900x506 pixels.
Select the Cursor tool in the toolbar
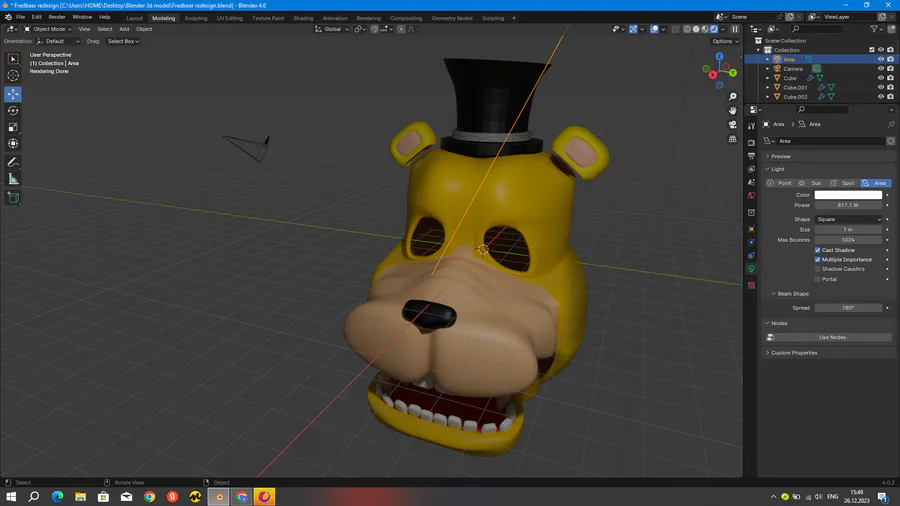[13, 76]
